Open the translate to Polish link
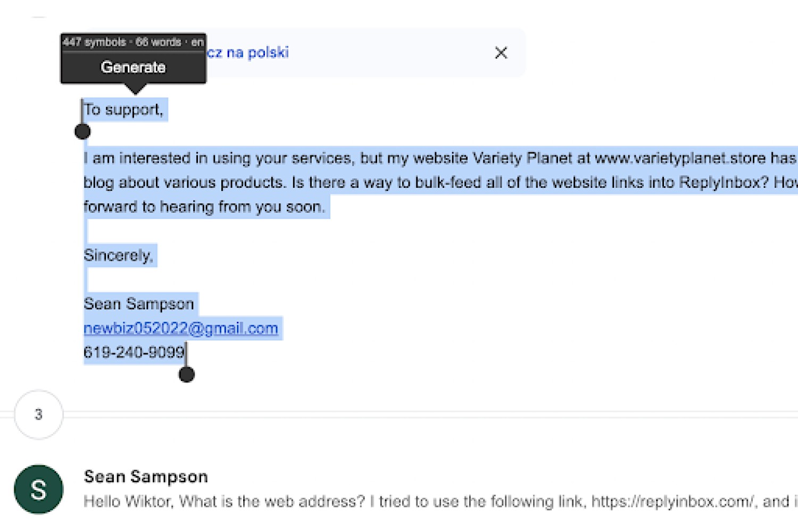Image resolution: width=798 pixels, height=532 pixels. 248,53
